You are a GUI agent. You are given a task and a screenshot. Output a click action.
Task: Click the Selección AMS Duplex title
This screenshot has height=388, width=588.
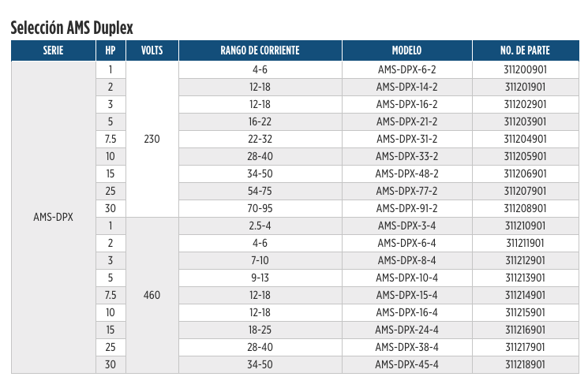click(72, 28)
